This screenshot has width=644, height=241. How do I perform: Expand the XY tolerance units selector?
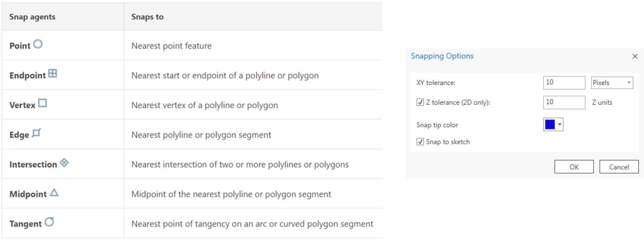point(629,82)
